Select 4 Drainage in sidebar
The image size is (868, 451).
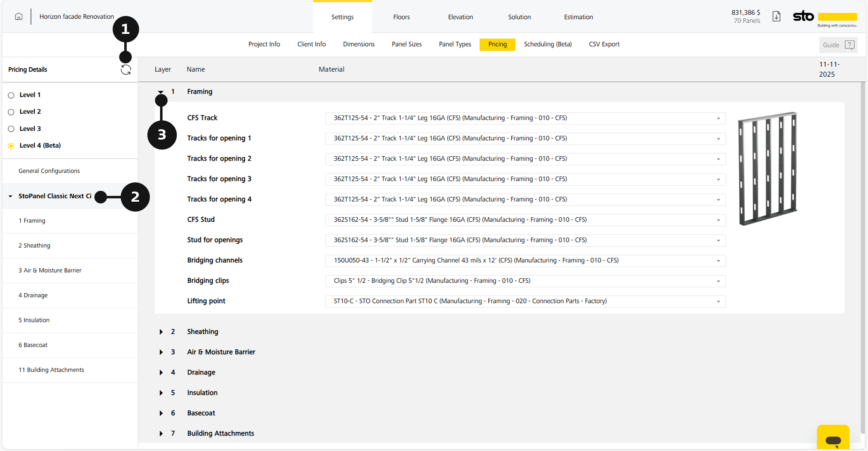pos(70,296)
